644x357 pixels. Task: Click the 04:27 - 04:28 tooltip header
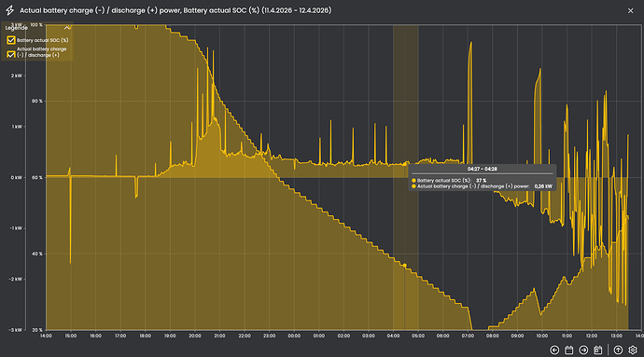(x=483, y=169)
